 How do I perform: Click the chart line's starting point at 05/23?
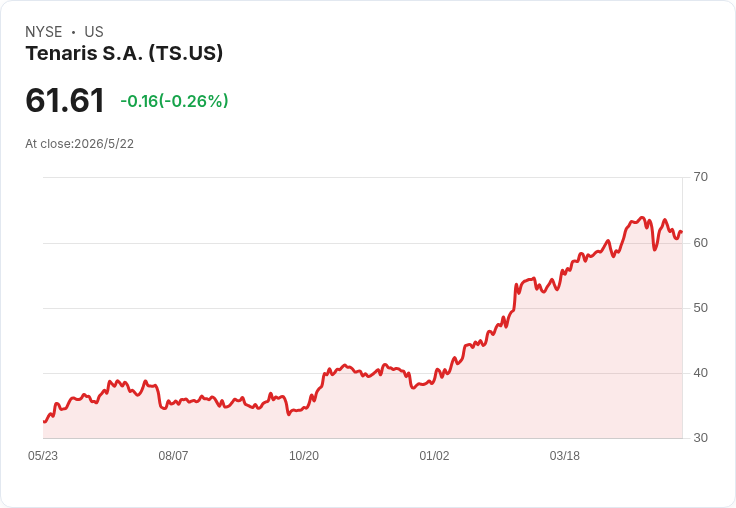(x=44, y=422)
